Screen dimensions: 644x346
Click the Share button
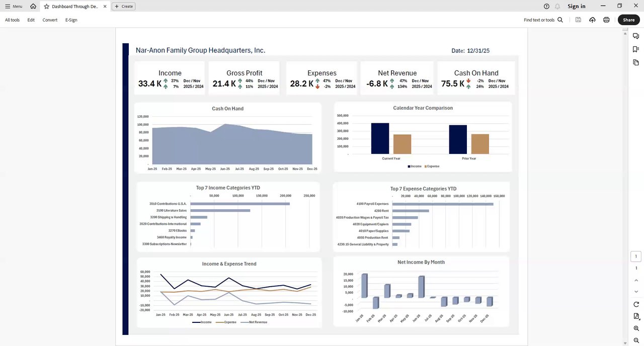628,20
